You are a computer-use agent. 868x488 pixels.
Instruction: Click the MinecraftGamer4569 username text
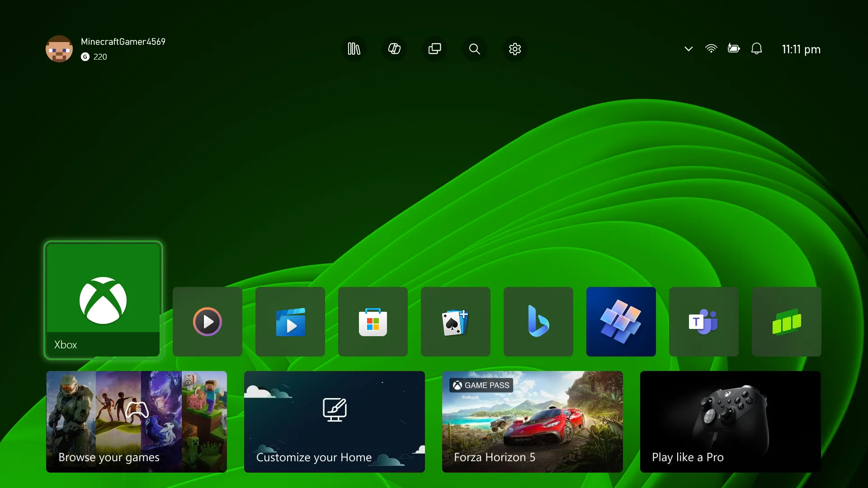(x=123, y=42)
